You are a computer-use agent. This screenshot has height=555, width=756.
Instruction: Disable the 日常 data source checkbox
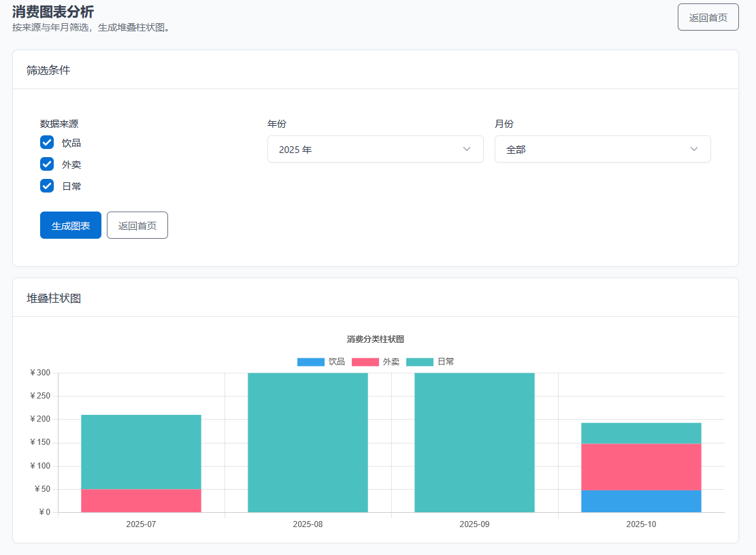click(x=47, y=186)
